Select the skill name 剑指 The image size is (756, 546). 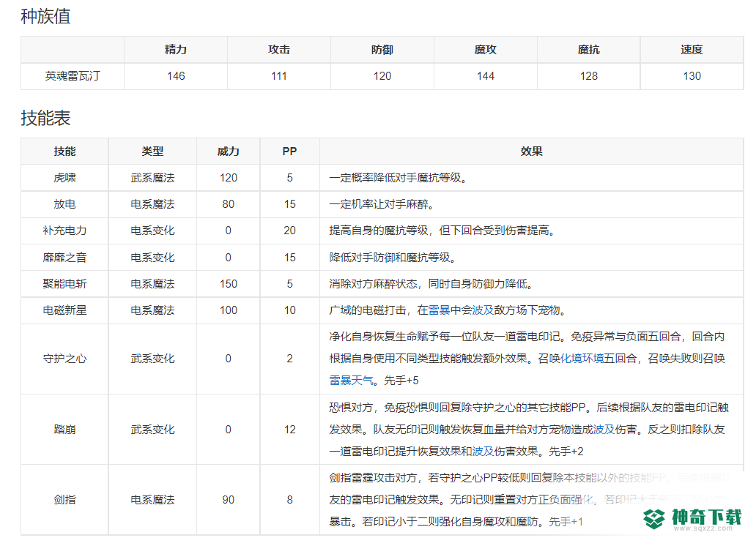point(64,500)
